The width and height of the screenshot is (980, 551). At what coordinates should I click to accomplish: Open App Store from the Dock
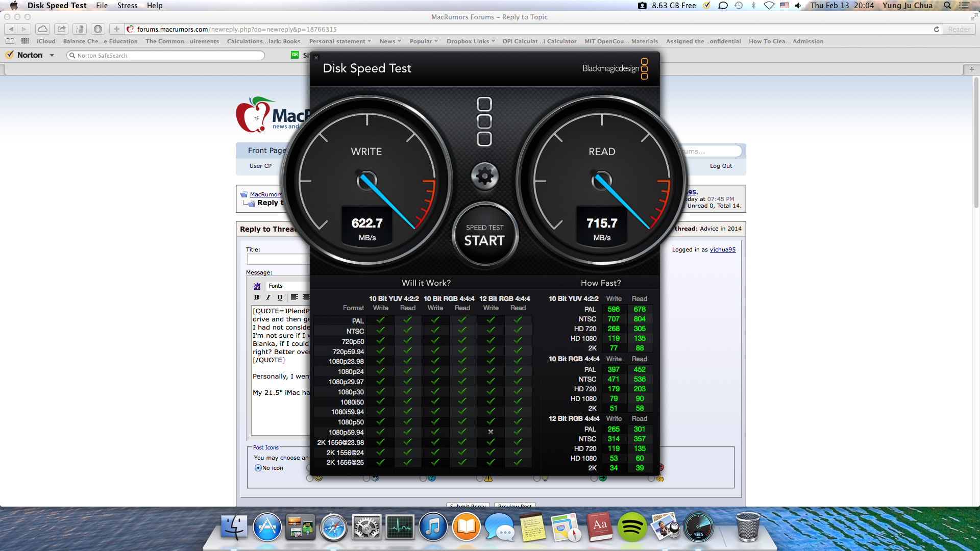[x=267, y=527]
